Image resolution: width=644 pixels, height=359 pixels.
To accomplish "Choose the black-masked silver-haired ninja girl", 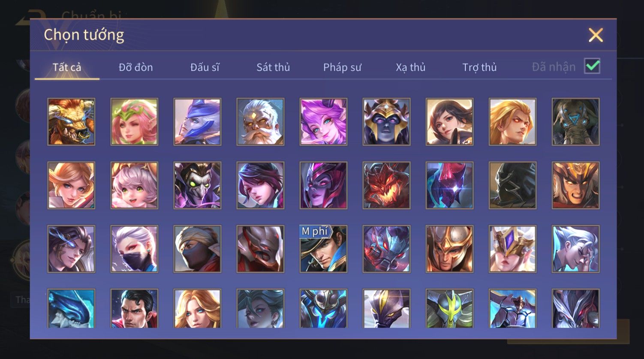I will (134, 249).
